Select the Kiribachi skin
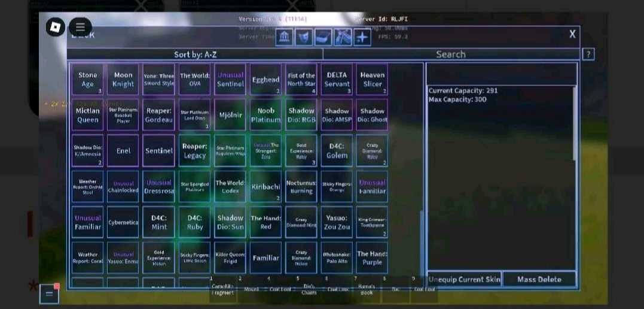 point(265,186)
